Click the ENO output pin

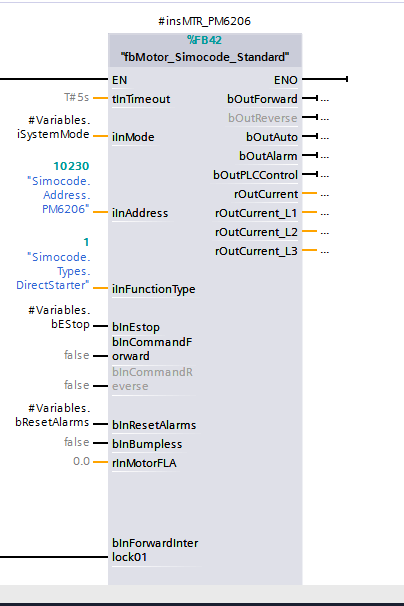coord(286,80)
